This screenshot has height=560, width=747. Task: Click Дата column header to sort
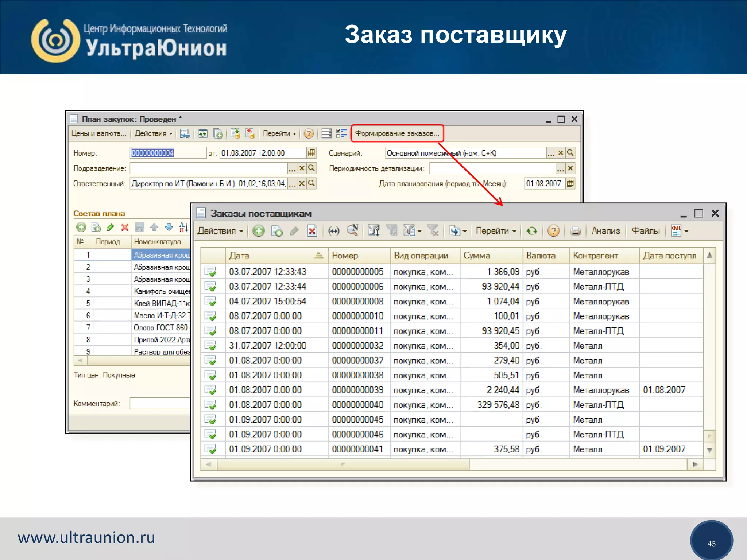point(277,256)
